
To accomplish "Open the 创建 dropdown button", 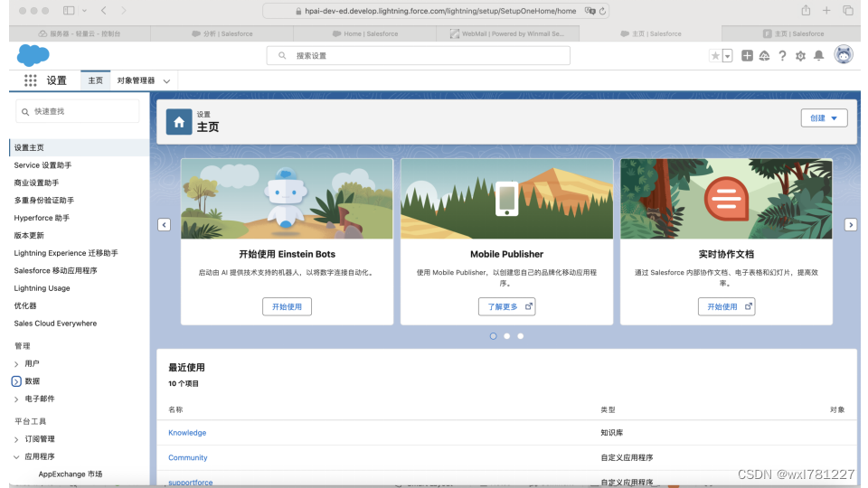I will (824, 117).
